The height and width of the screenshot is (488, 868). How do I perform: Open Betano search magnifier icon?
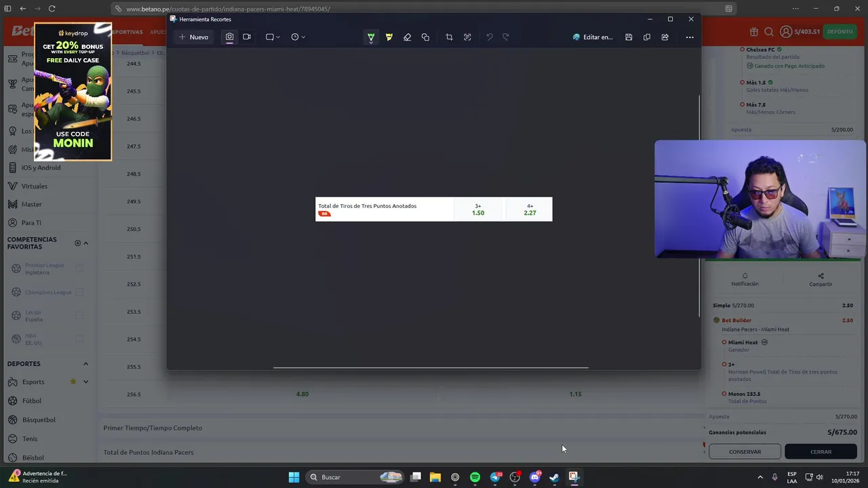pyautogui.click(x=769, y=32)
